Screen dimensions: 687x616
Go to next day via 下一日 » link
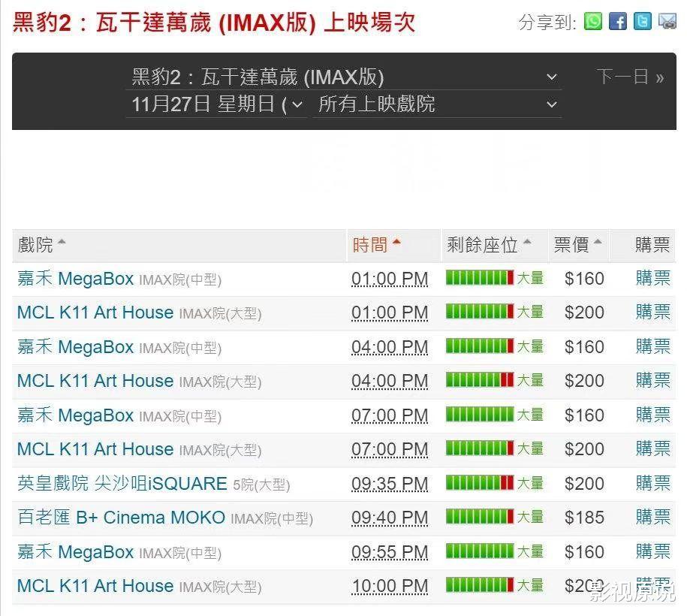[630, 77]
